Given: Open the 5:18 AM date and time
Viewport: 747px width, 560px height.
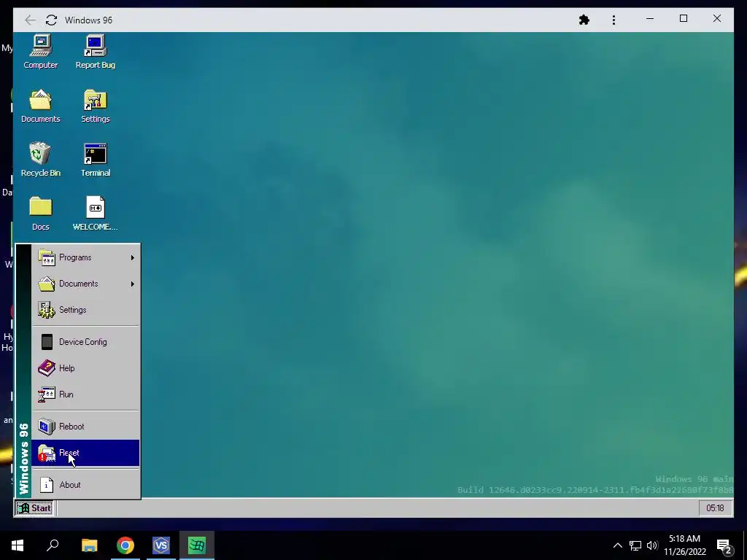Looking at the screenshot, I should coord(684,545).
